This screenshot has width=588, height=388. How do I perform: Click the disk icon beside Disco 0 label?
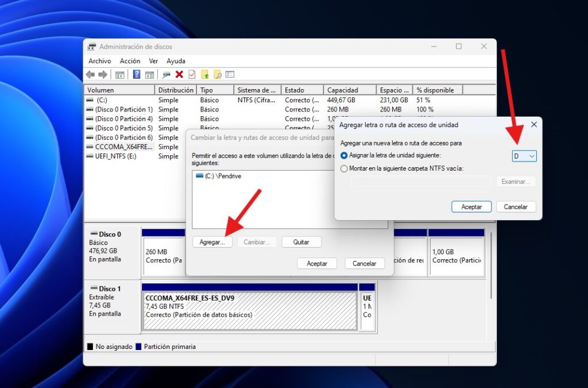point(94,234)
